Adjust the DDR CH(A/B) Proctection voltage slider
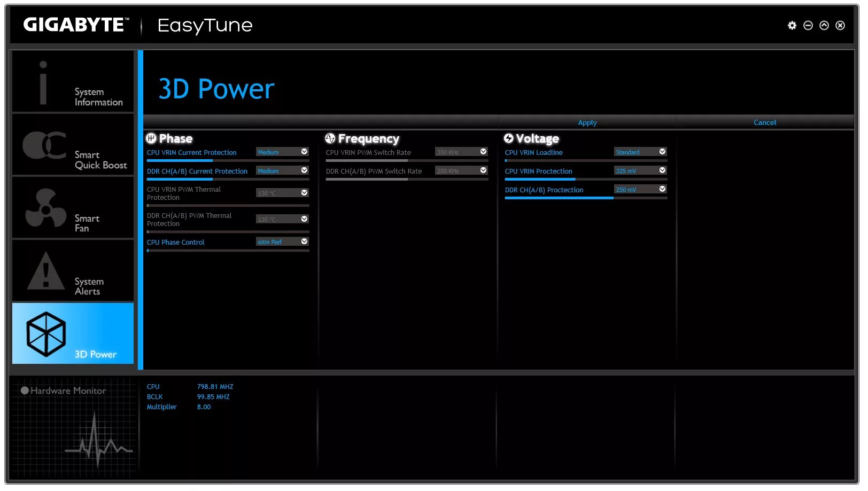Image resolution: width=868 pixels, height=491 pixels. [586, 198]
